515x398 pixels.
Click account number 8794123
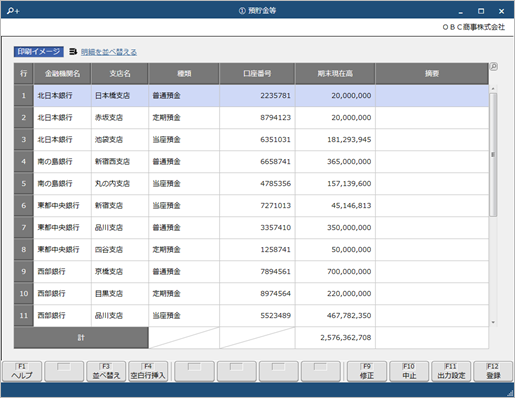275,118
